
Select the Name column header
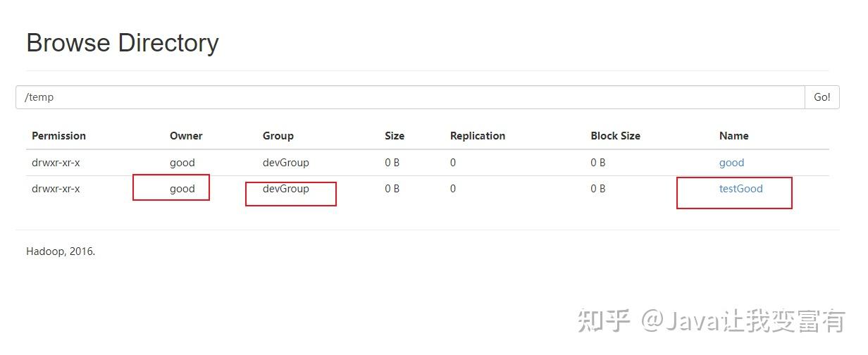pyautogui.click(x=733, y=136)
